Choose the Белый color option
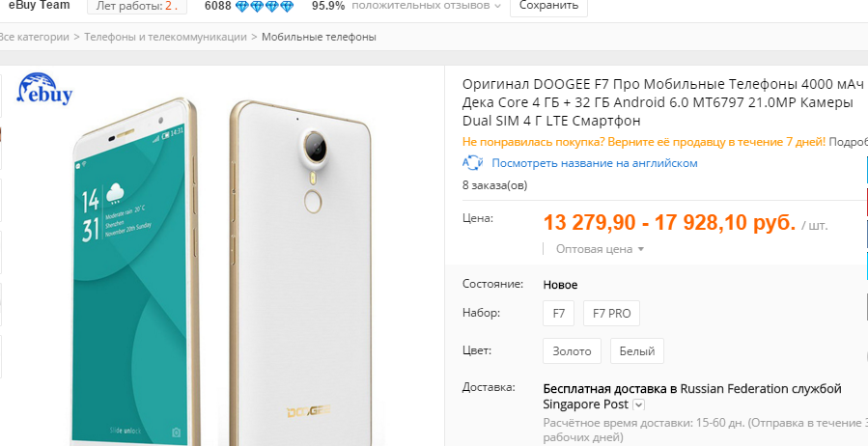 point(636,350)
